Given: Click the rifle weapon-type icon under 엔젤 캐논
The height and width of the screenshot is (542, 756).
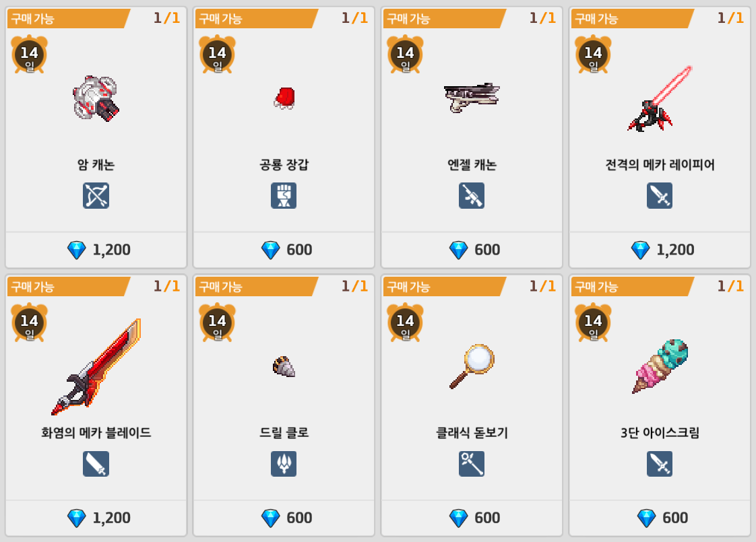Looking at the screenshot, I should pyautogui.click(x=472, y=196).
